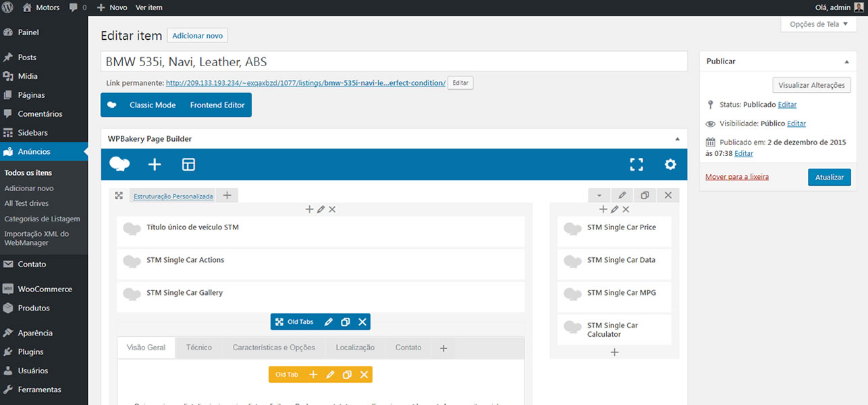Switch to Classic Mode

pyautogui.click(x=153, y=105)
